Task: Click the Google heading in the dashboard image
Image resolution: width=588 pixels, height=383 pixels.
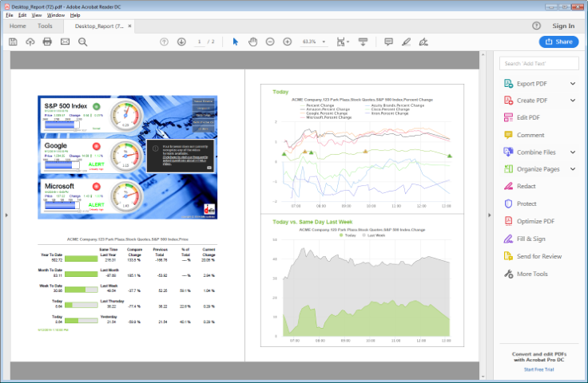Action: pyautogui.click(x=55, y=145)
